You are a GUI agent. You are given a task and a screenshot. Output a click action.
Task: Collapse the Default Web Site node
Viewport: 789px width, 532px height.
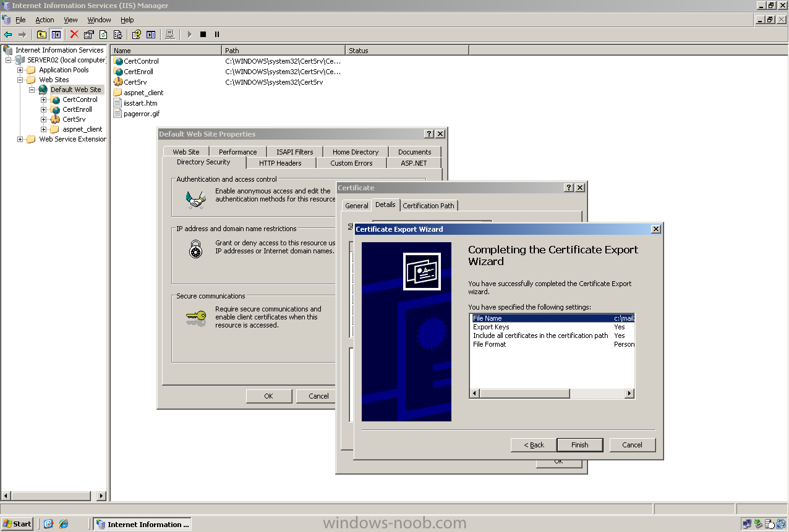[32, 90]
